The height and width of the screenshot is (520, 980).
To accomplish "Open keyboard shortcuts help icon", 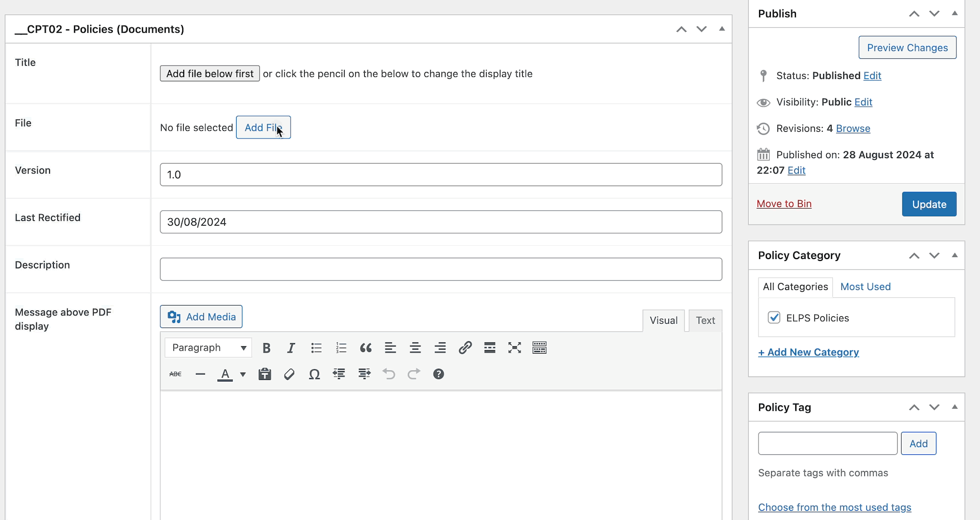I will point(439,374).
